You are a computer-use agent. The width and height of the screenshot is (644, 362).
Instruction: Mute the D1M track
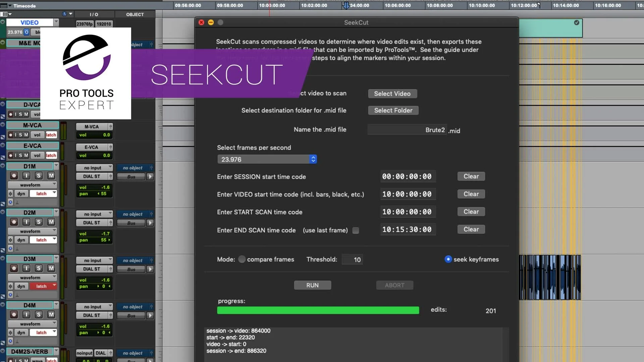point(51,176)
